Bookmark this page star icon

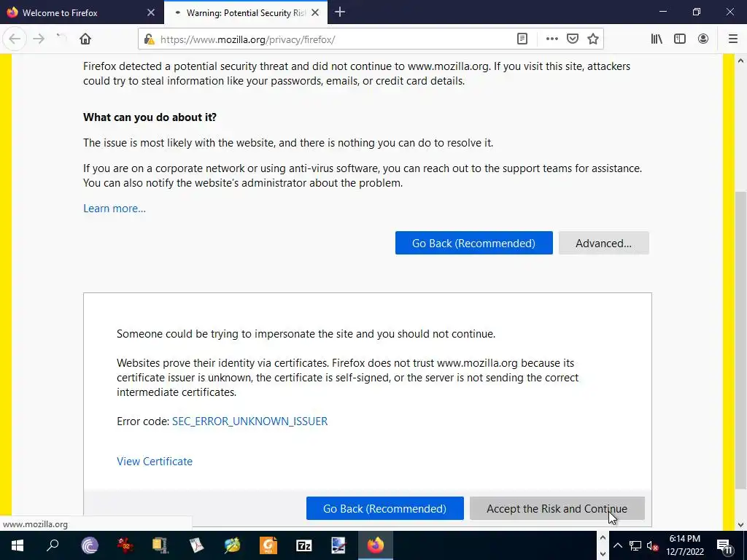(x=592, y=39)
